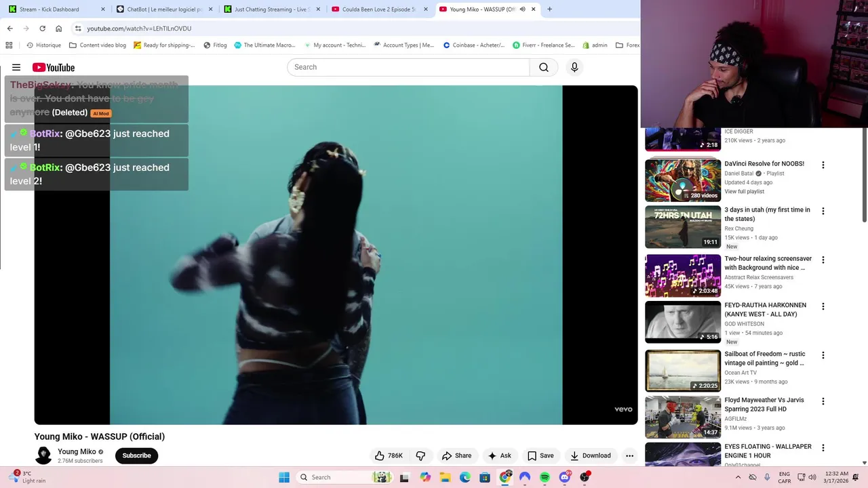This screenshot has width=868, height=488.
Task: Play Floyd Mayweather Vs Jarvis thumbnail
Action: pos(683,417)
